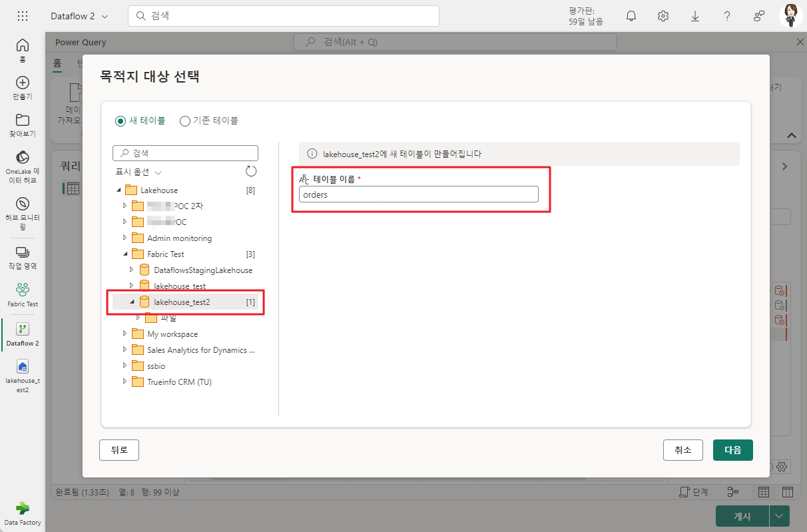807x532 pixels.
Task: Click the Cancel (취소) button
Action: point(683,450)
